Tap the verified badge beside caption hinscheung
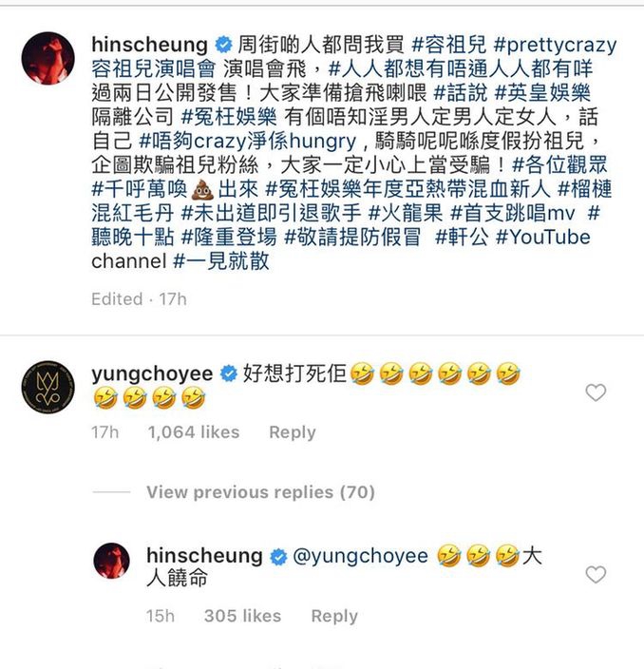This screenshot has width=644, height=669. pyautogui.click(x=223, y=45)
